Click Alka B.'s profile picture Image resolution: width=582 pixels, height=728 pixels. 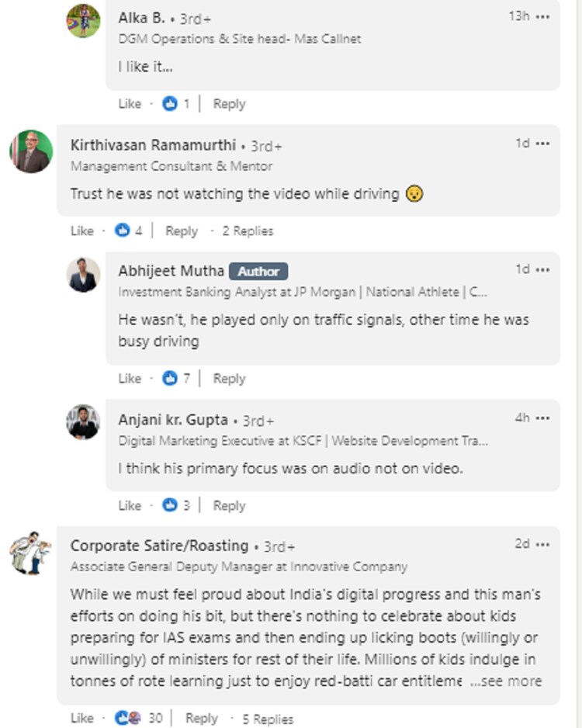pos(83,21)
